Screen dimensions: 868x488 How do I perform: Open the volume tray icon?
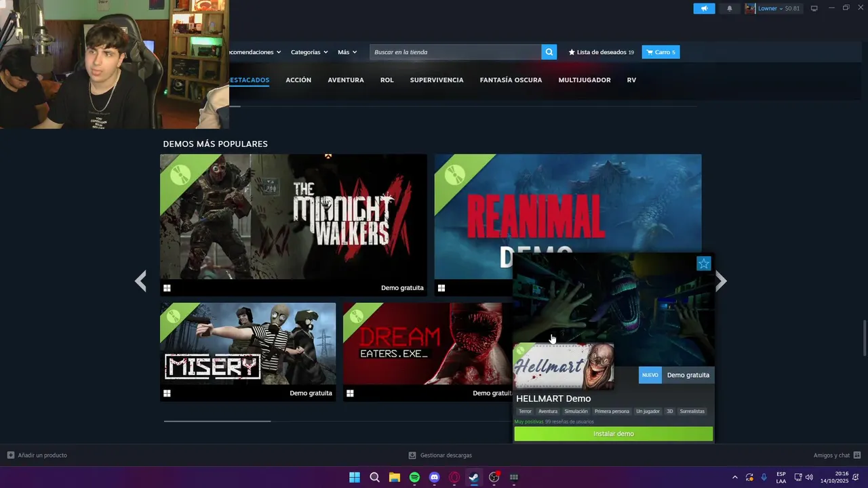pos(809,477)
